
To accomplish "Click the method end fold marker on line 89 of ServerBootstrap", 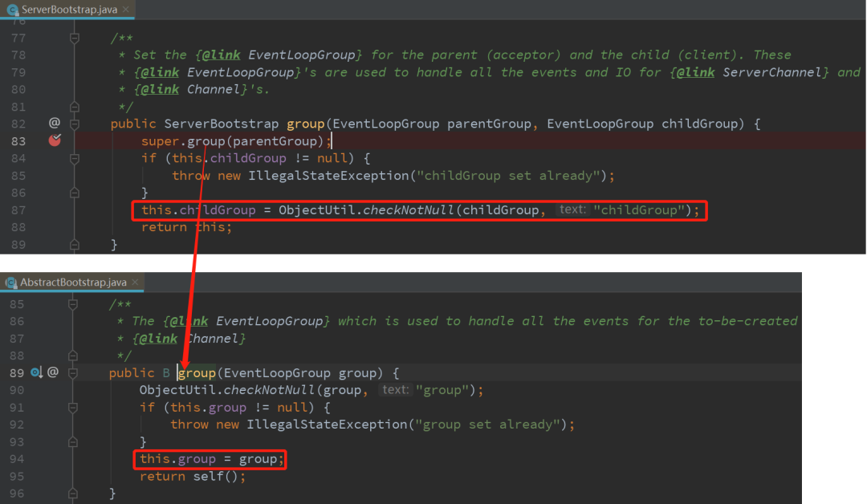I will click(x=75, y=244).
